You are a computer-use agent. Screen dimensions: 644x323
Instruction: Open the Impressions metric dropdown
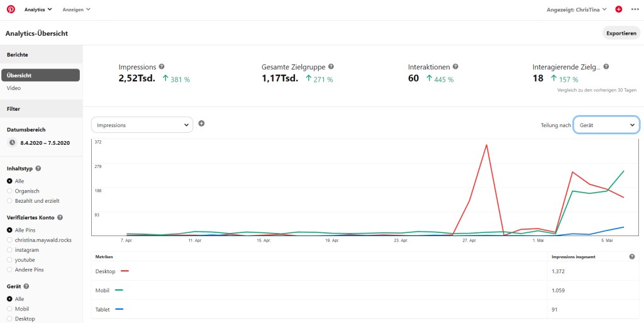click(142, 125)
